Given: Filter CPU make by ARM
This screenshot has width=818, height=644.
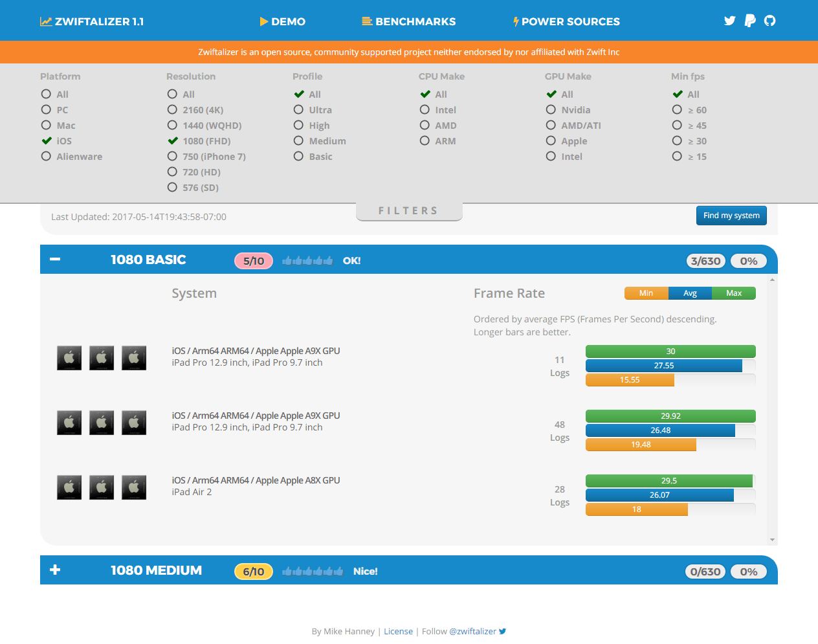Looking at the screenshot, I should point(438,141).
